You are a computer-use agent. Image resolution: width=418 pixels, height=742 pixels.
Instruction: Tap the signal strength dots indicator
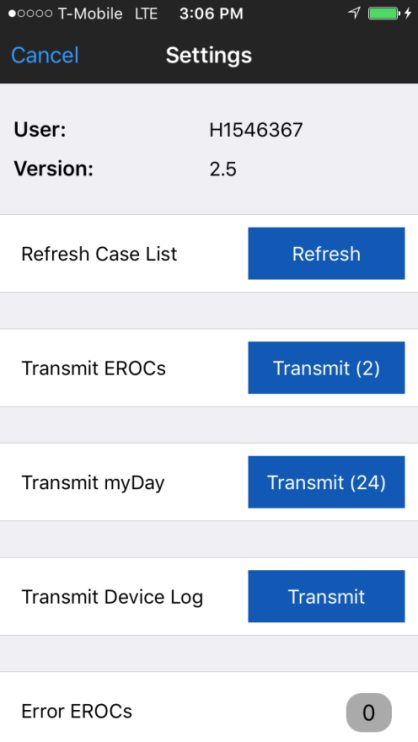pos(30,13)
